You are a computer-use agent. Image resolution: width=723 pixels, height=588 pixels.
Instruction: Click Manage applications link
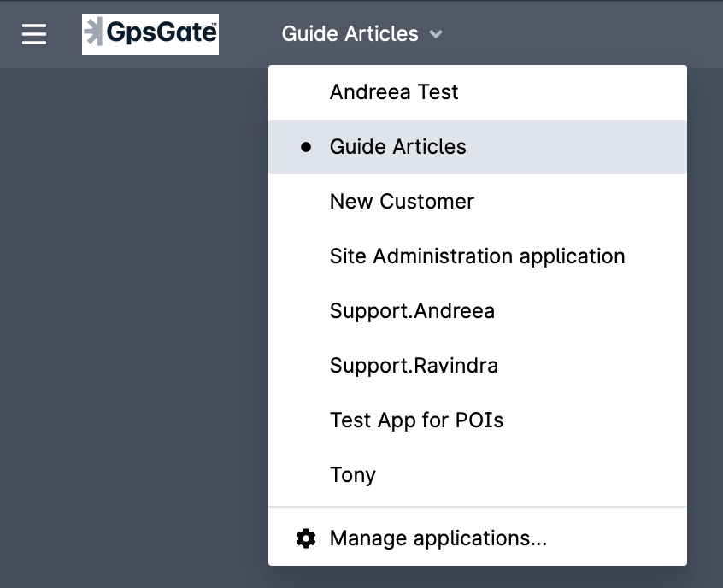click(x=438, y=538)
